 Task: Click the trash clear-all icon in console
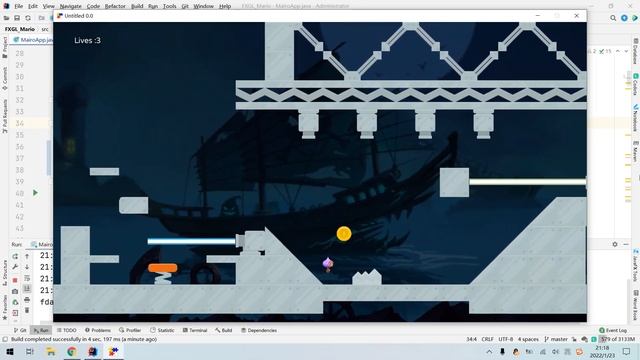pyautogui.click(x=27, y=310)
